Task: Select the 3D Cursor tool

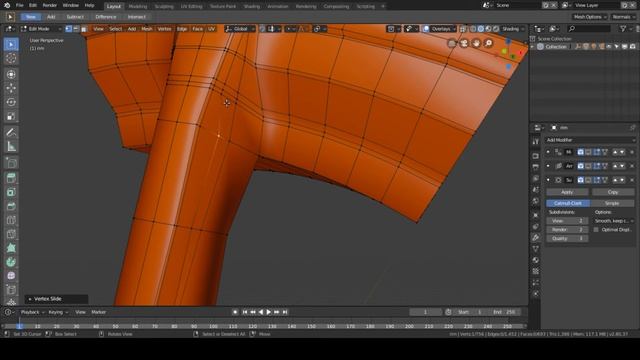Action: coord(11,58)
